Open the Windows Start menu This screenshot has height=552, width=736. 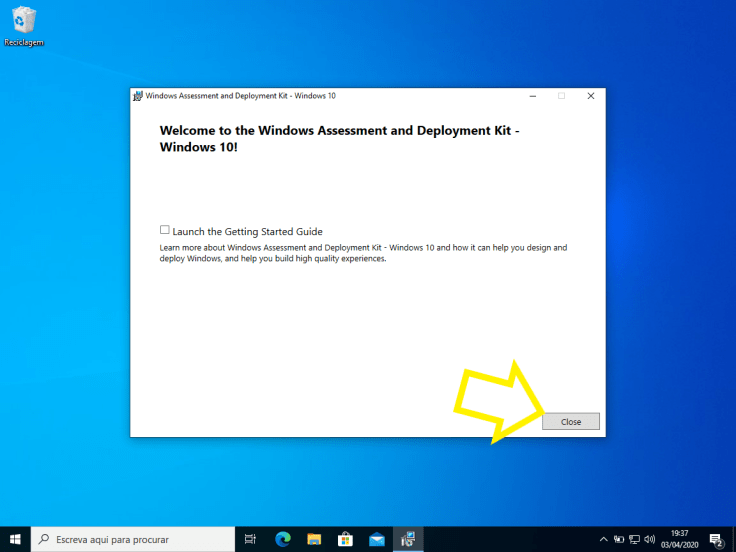click(x=15, y=539)
